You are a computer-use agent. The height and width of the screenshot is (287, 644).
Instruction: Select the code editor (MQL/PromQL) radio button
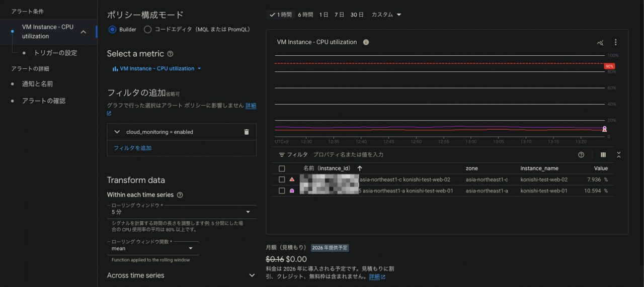(x=147, y=30)
